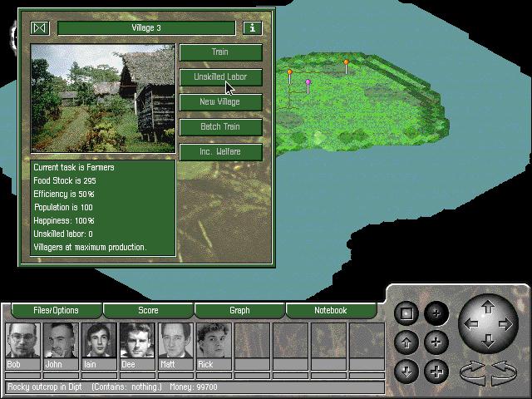Click the 'Efficiency is 50%' line

tap(64, 194)
